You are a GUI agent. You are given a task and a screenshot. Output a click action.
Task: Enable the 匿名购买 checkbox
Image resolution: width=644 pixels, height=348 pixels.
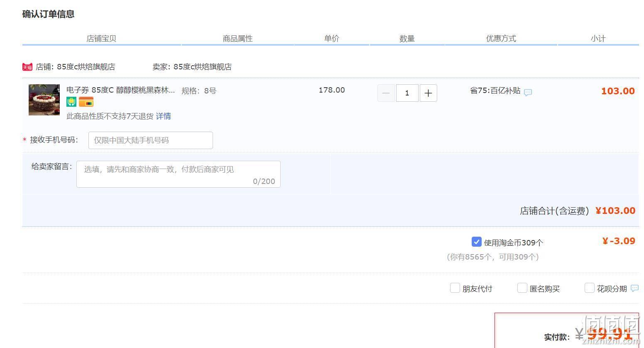coord(522,288)
